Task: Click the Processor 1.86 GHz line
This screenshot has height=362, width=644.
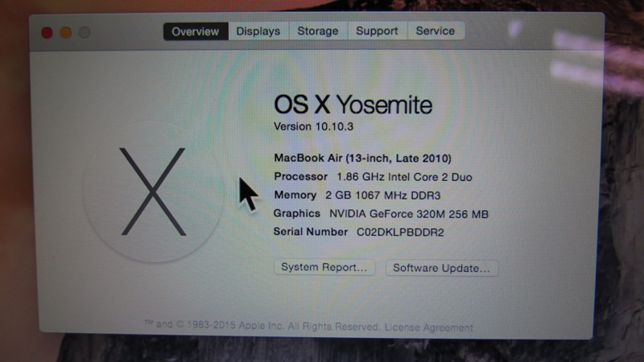Action: click(x=373, y=177)
